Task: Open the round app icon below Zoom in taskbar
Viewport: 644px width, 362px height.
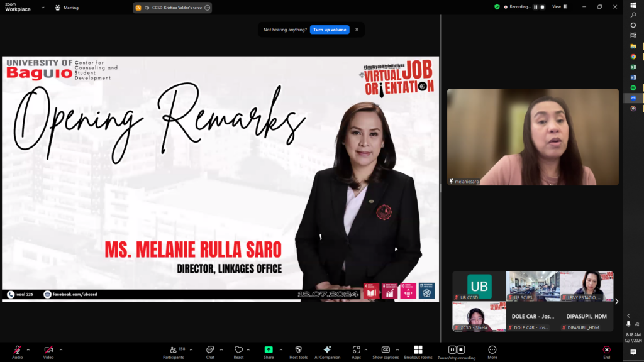Action: point(633,108)
